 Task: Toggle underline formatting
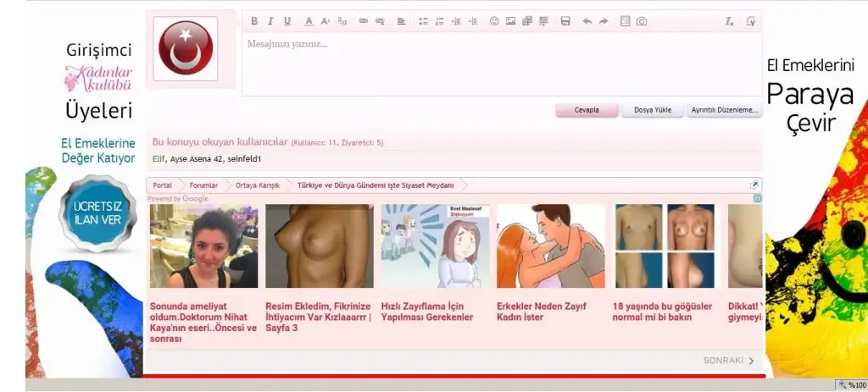pyautogui.click(x=287, y=21)
